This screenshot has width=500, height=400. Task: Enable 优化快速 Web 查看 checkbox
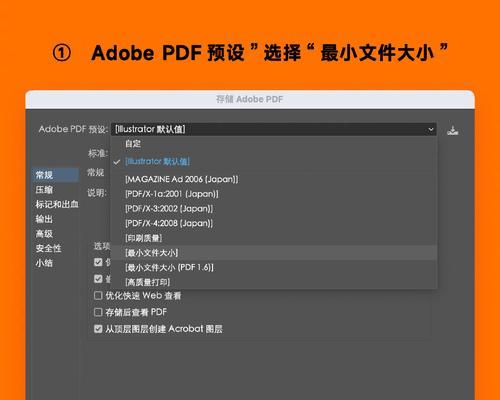pos(98,296)
